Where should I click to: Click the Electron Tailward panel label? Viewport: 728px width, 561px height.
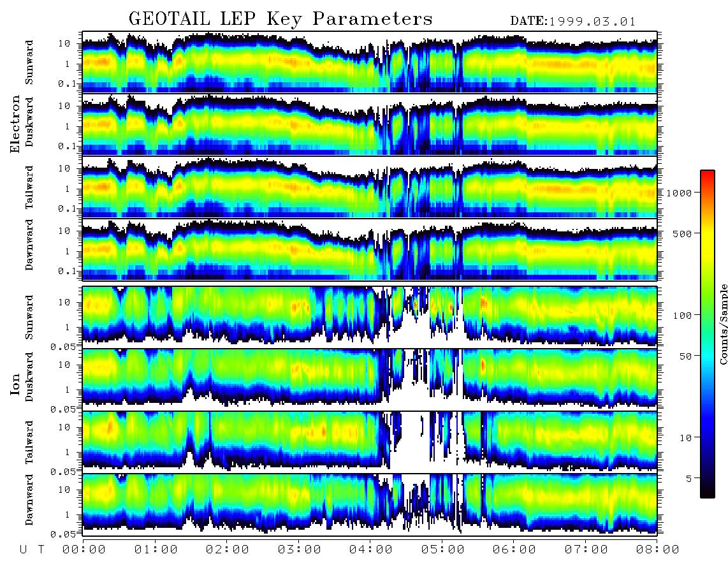pos(29,187)
